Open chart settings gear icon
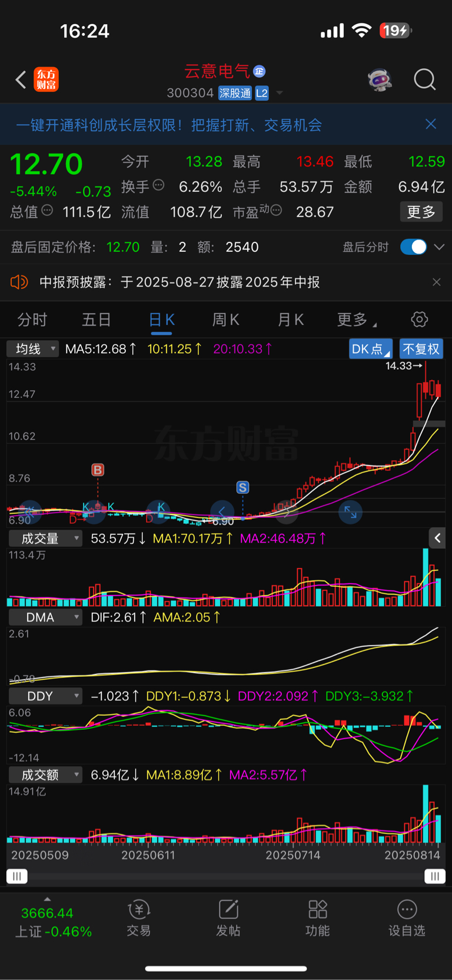This screenshot has height=980, width=452. 419,320
